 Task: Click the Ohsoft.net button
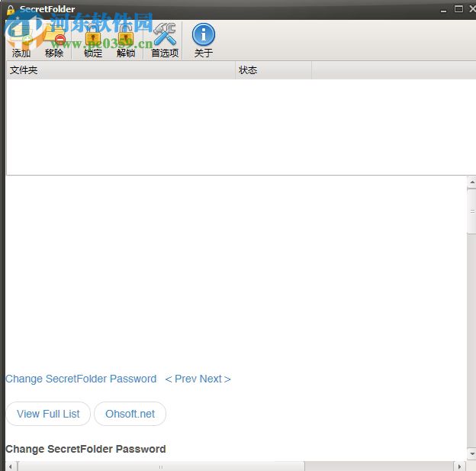pos(130,414)
